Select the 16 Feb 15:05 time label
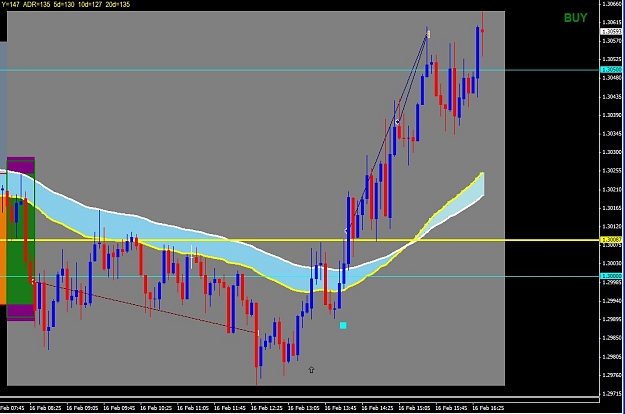The image size is (625, 414). [x=414, y=408]
